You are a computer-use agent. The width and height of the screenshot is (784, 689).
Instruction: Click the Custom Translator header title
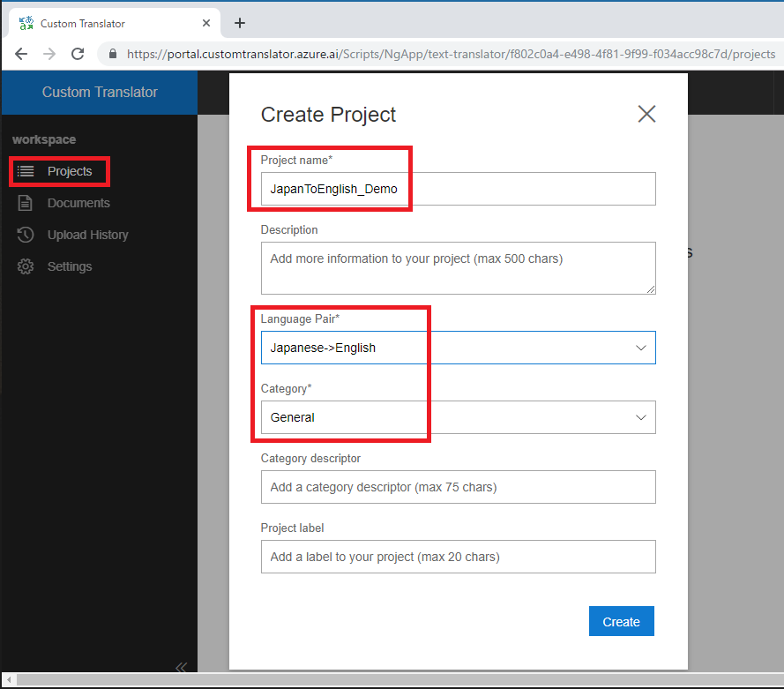[100, 92]
